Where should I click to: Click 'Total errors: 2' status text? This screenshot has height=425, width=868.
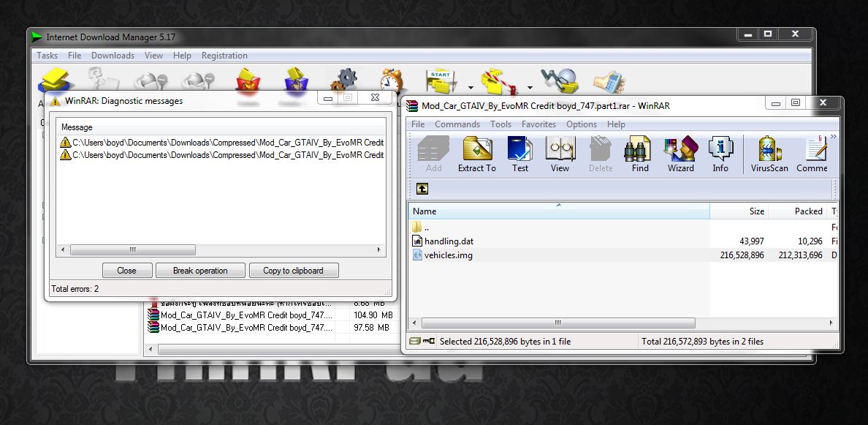[75, 289]
